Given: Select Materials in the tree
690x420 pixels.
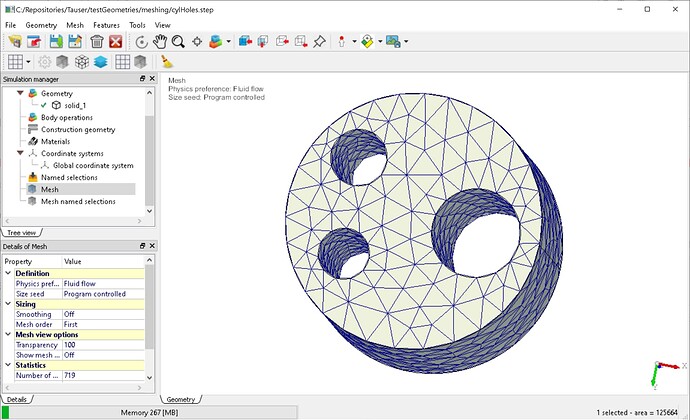Looking at the screenshot, I should tap(55, 141).
